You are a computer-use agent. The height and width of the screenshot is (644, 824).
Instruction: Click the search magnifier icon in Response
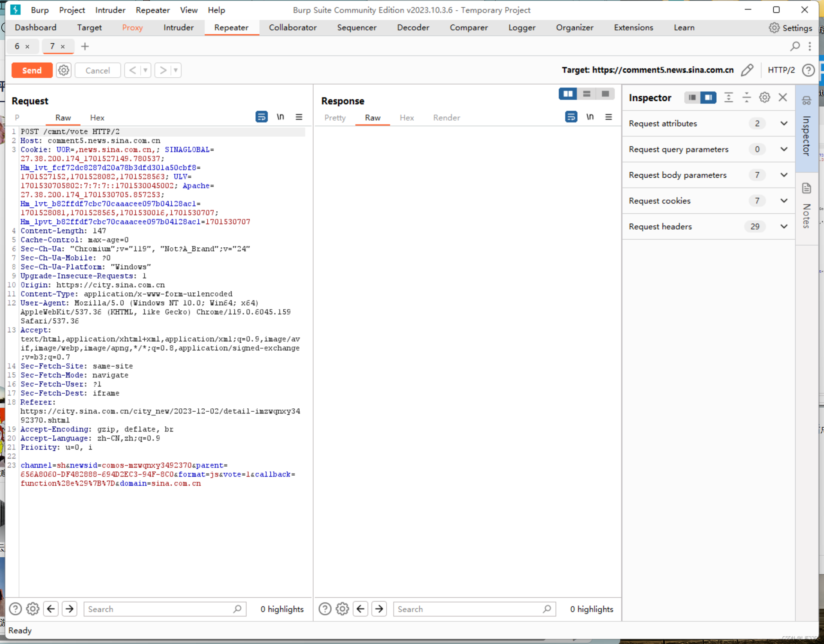pyautogui.click(x=548, y=609)
